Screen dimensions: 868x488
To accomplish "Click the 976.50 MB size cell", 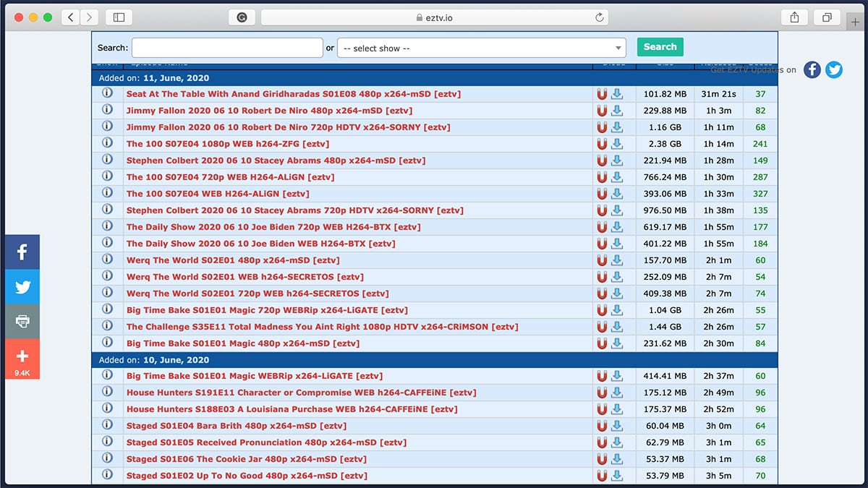I will pyautogui.click(x=665, y=210).
